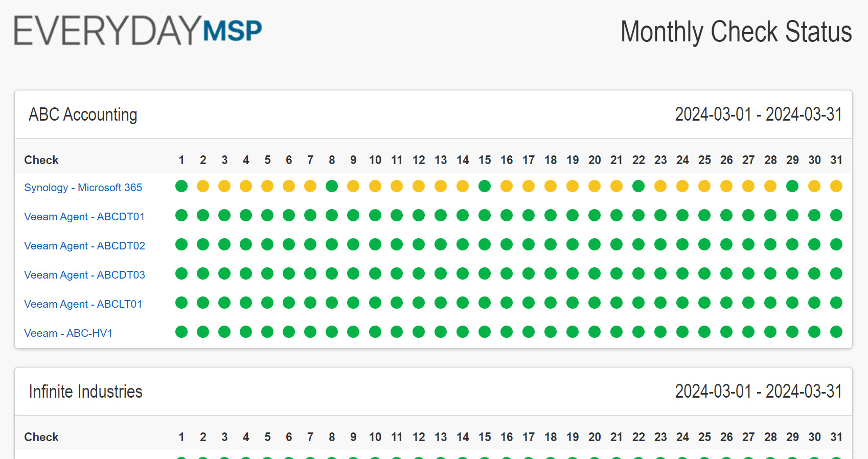868x459 pixels.
Task: Click Synology Microsoft 365 green dot, day 8
Action: pos(332,186)
